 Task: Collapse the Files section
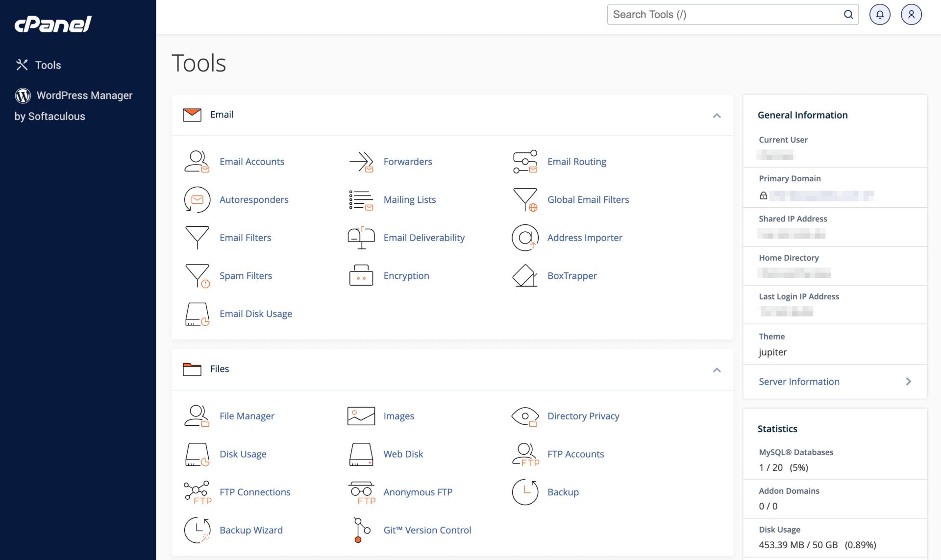(x=717, y=370)
